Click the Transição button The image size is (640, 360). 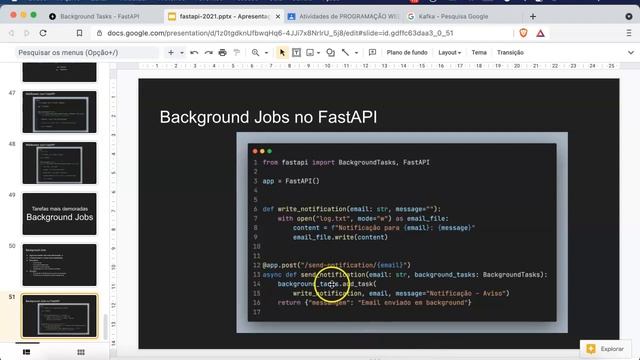(510, 53)
